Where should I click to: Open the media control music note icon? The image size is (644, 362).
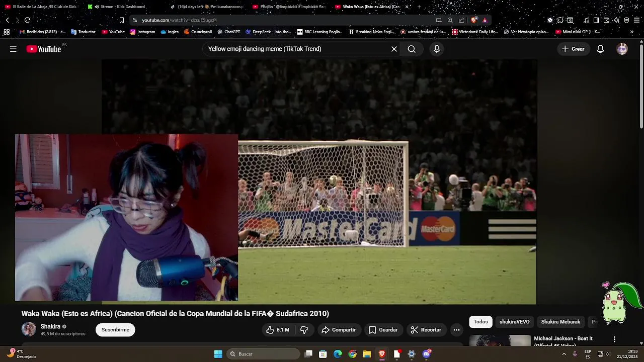pyautogui.click(x=586, y=20)
